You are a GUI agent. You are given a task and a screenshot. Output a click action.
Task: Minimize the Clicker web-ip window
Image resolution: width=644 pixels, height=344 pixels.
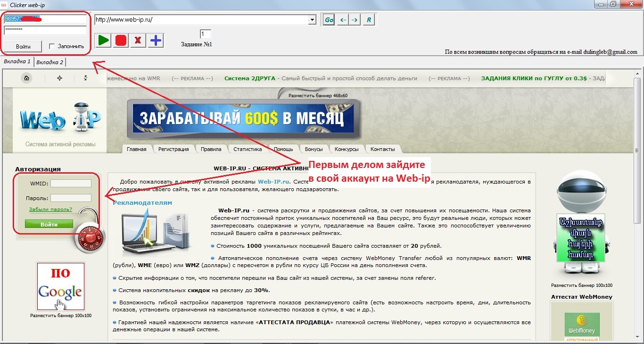[x=600, y=4]
